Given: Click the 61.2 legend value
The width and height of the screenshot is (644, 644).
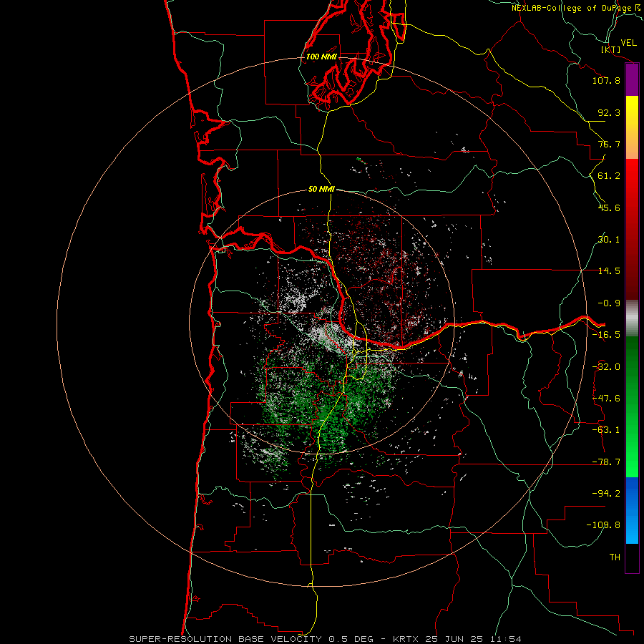Looking at the screenshot, I should pos(609,176).
